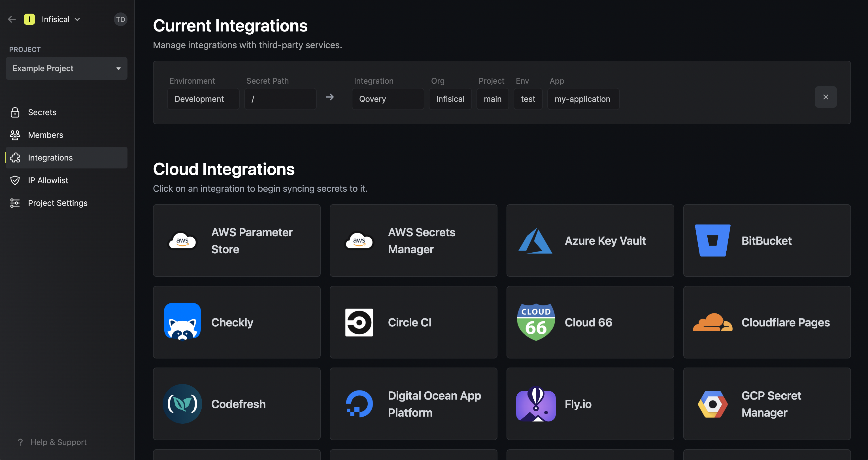Click the back arrow icon in sidebar
Screen dimensions: 868x460
click(12, 19)
